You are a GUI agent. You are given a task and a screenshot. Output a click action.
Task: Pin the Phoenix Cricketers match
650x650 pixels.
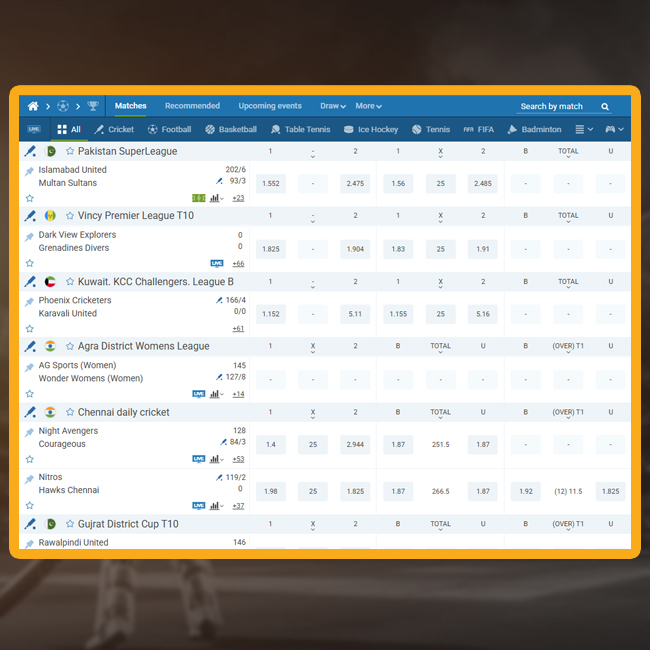pos(29,301)
